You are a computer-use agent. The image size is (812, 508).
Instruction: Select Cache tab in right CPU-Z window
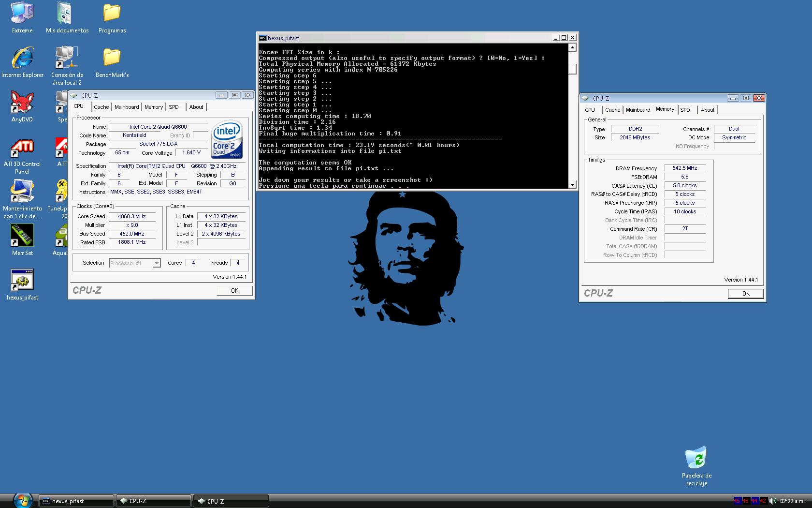(613, 110)
